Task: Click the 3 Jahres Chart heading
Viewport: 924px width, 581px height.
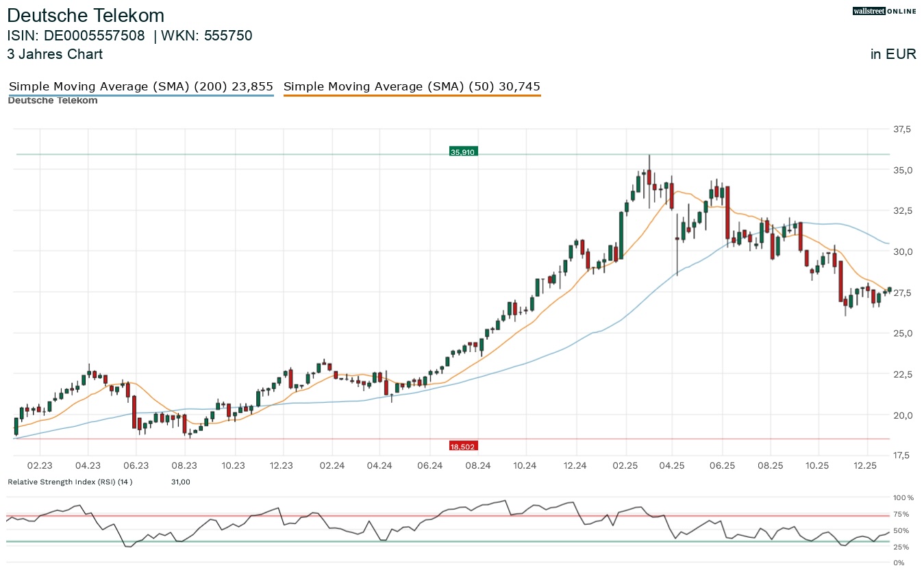Action: tap(55, 54)
